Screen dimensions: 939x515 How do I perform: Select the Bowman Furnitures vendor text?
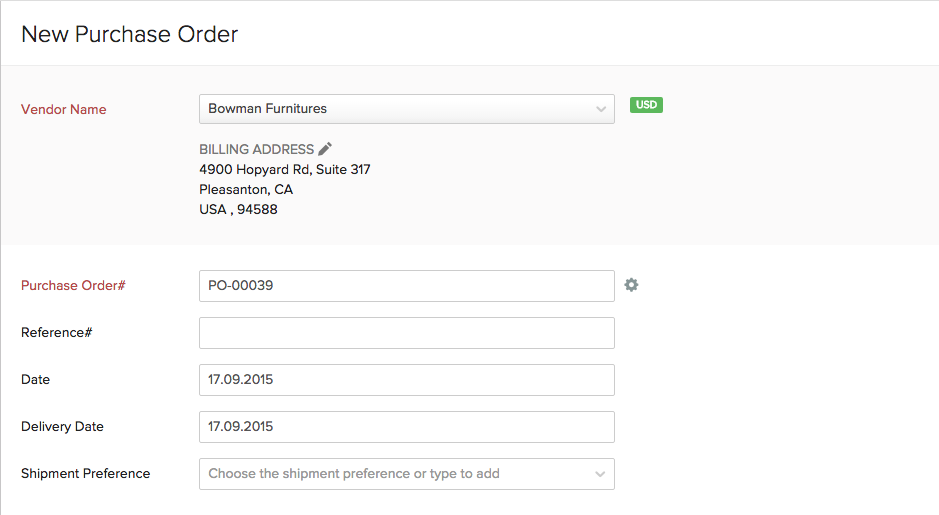[x=268, y=109]
